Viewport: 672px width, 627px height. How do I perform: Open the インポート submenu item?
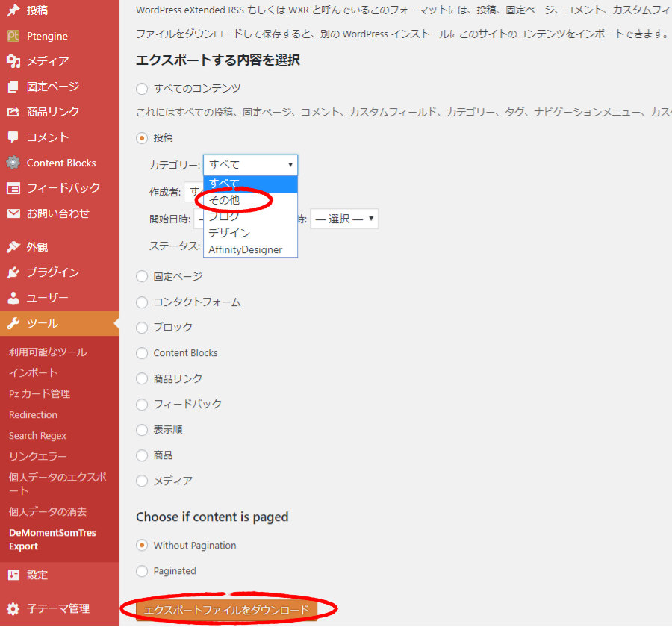[33, 372]
